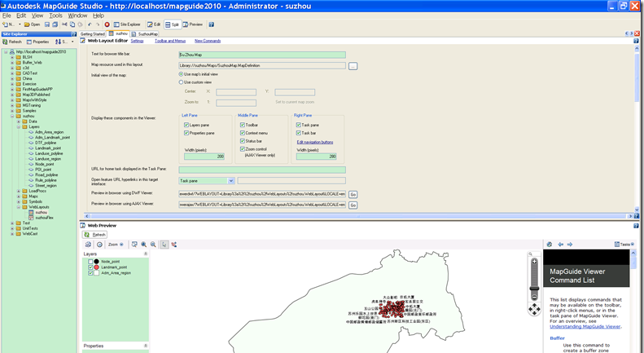Click the initial map view icon in preview toolbar

(x=88, y=245)
